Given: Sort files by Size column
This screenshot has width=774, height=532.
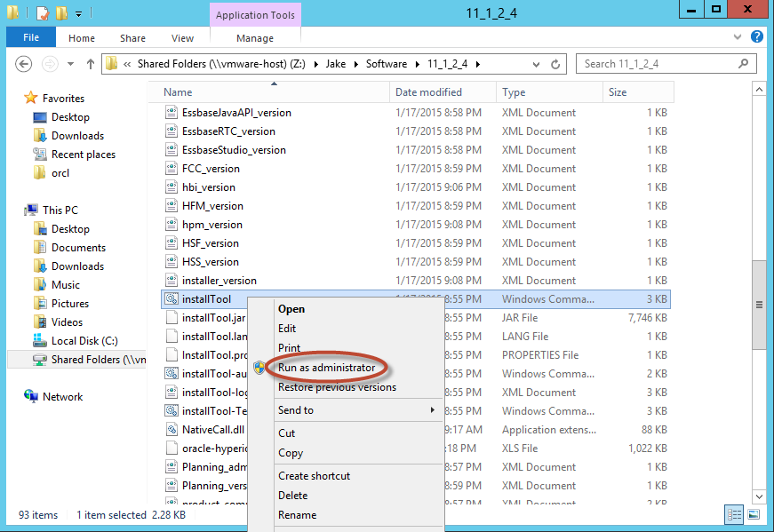Looking at the screenshot, I should 638,92.
